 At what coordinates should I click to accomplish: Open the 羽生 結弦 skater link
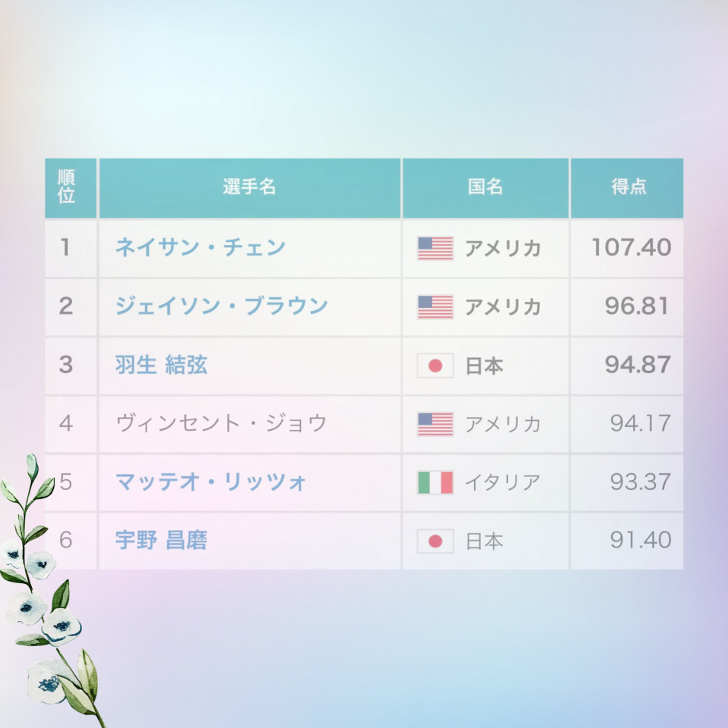point(161,365)
